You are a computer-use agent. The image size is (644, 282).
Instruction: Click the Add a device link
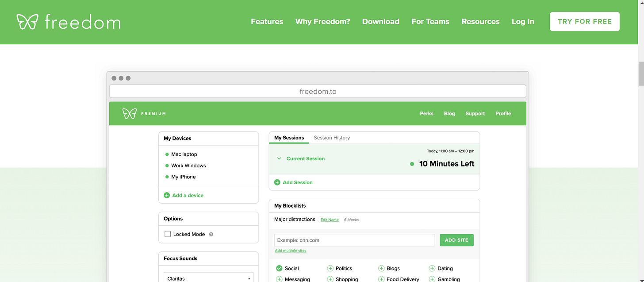[188, 195]
